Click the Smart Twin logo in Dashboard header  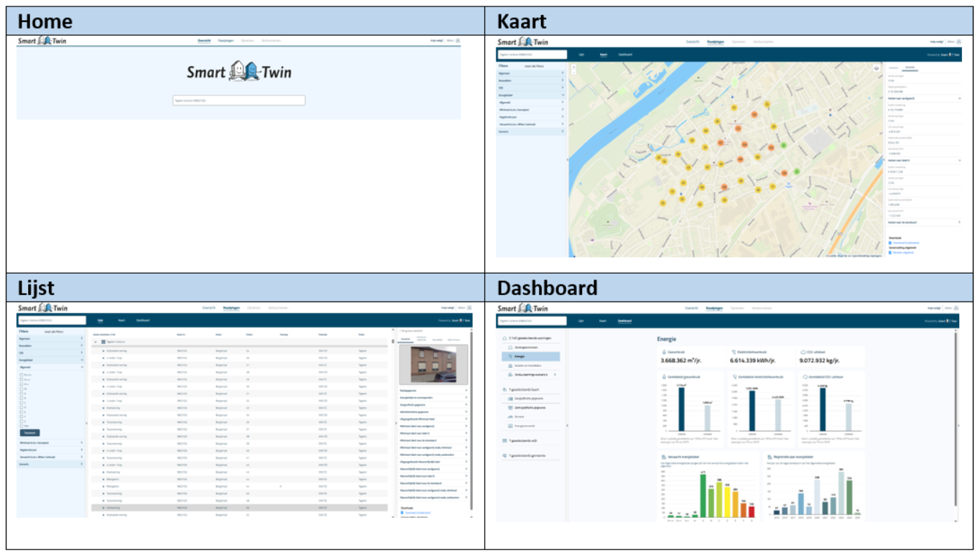[x=522, y=309]
